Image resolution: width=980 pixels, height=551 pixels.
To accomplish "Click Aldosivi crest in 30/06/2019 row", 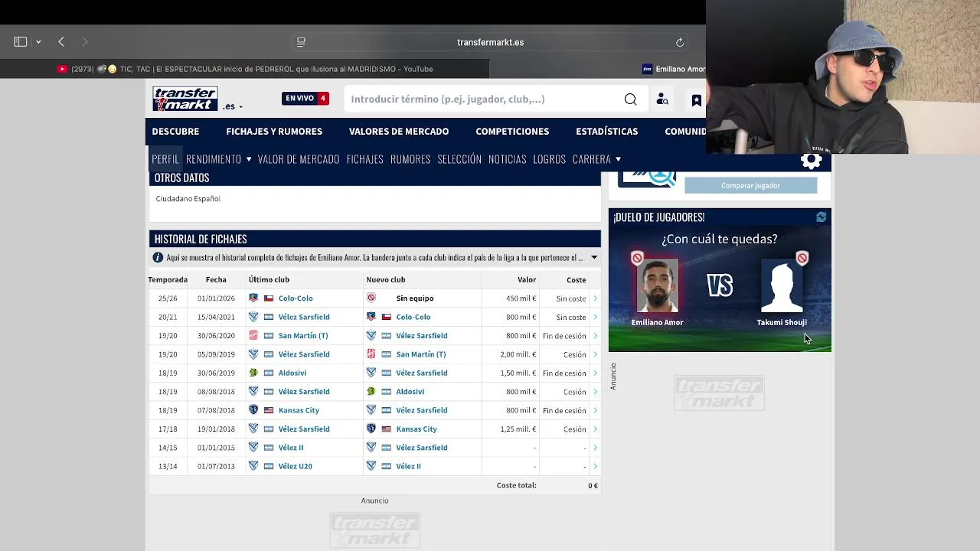I will click(253, 373).
